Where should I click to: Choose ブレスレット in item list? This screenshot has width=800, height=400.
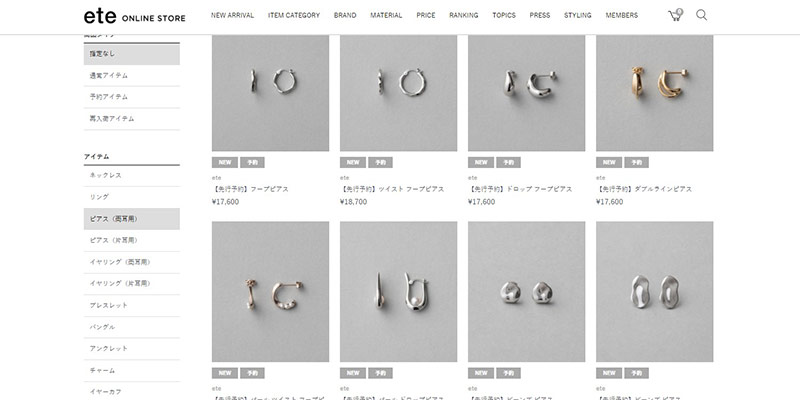(x=132, y=306)
